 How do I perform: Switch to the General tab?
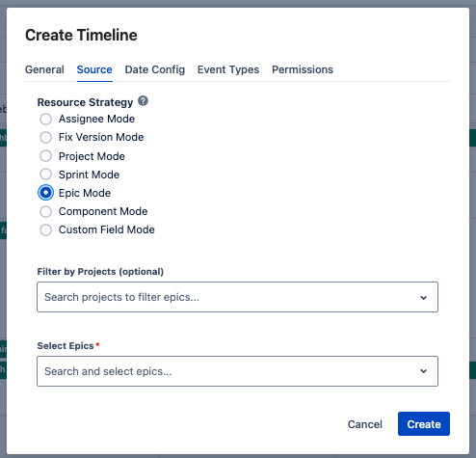(44, 69)
